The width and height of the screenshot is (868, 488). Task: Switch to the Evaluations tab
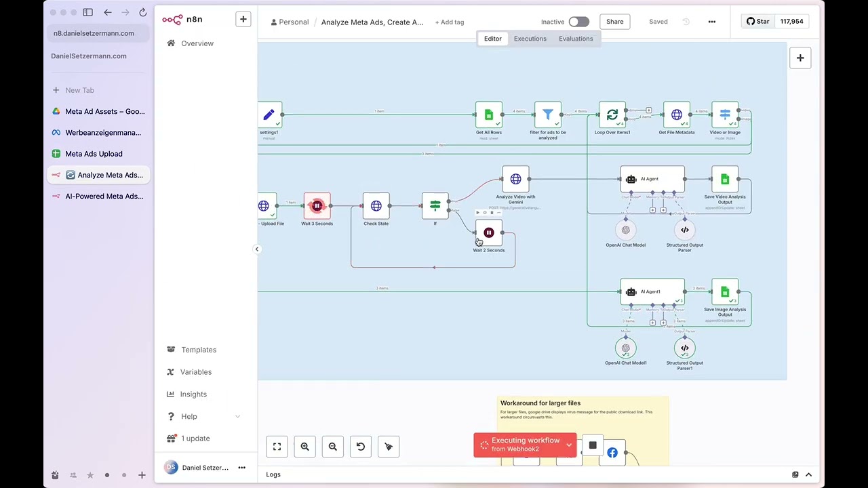tap(576, 39)
